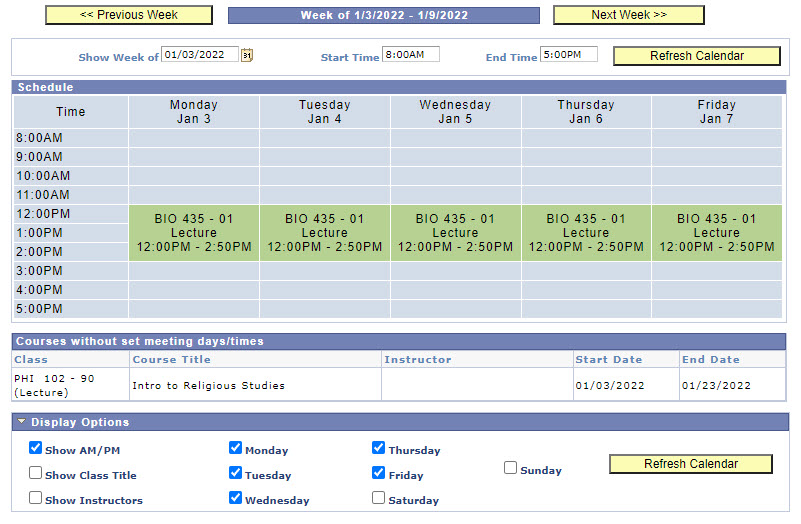Collapse the Display Options section

click(21, 421)
